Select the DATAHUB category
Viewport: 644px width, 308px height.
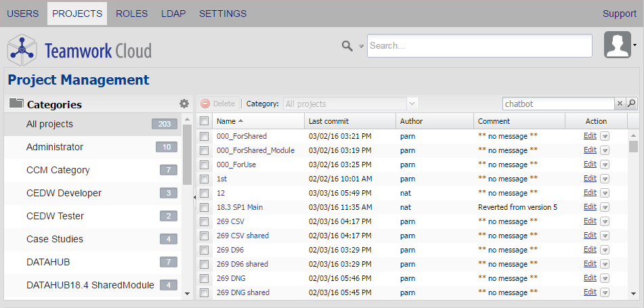(93, 263)
